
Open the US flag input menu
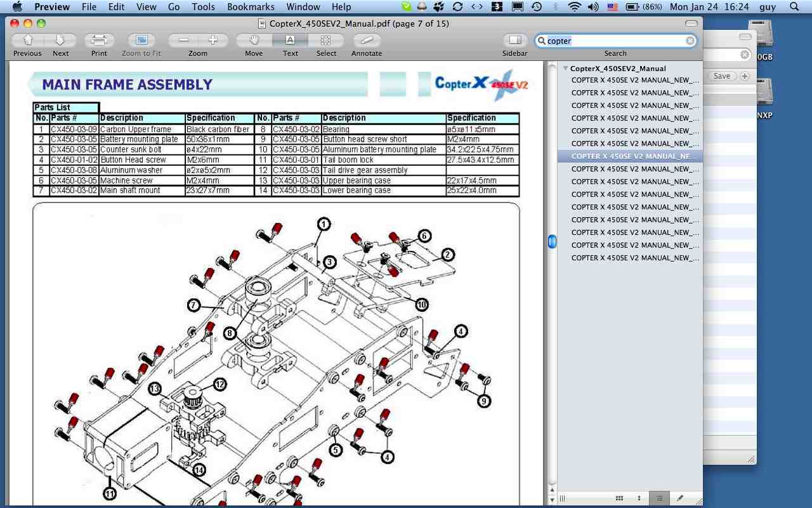click(x=612, y=7)
